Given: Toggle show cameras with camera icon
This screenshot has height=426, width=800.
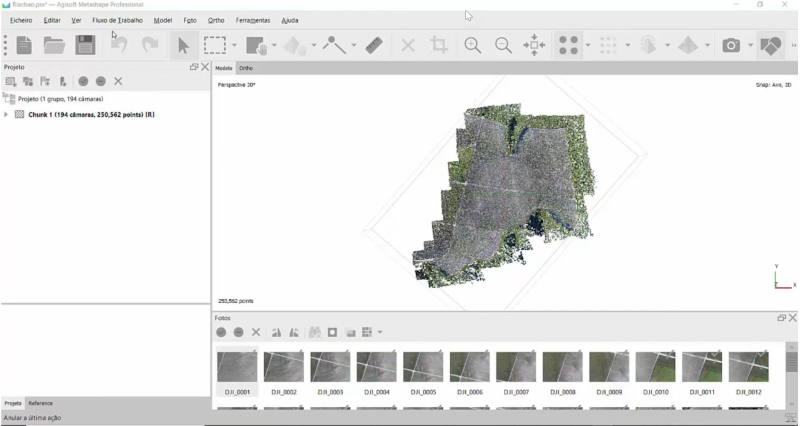Looking at the screenshot, I should tap(731, 45).
